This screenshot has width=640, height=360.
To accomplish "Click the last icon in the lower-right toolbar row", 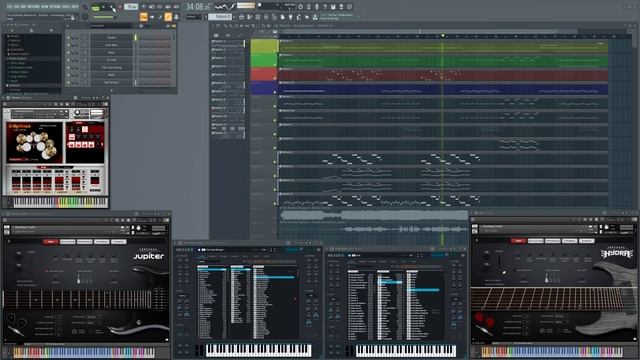I will pyautogui.click(x=315, y=17).
